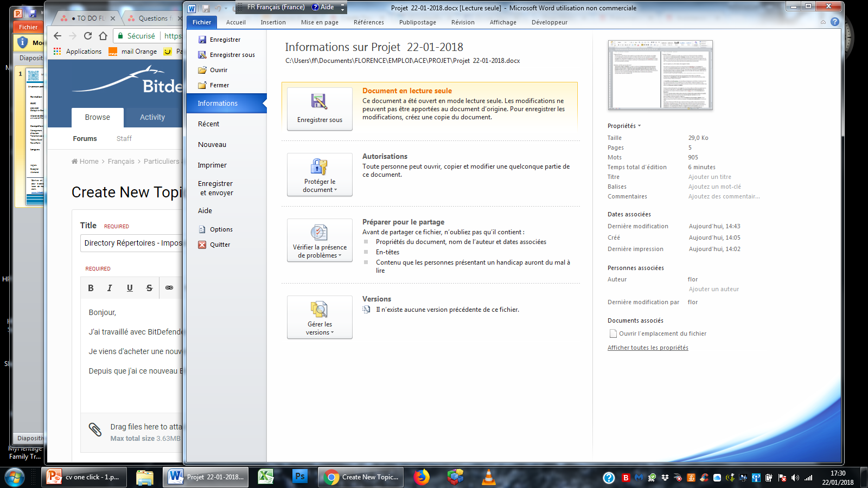Image resolution: width=868 pixels, height=488 pixels.
Task: Open the Chrome home page button
Action: (x=103, y=36)
